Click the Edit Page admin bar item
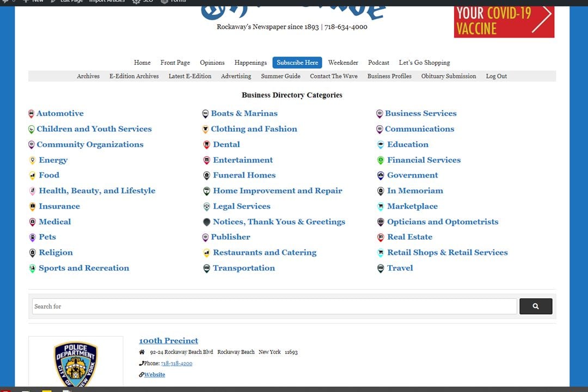 click(68, 1)
